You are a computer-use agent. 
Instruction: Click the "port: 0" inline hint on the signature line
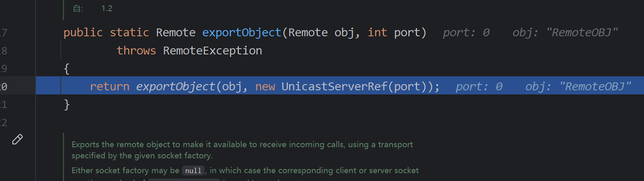466,33
